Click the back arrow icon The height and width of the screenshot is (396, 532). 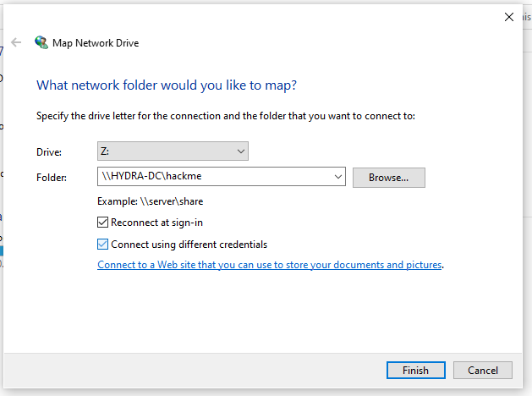coord(16,42)
